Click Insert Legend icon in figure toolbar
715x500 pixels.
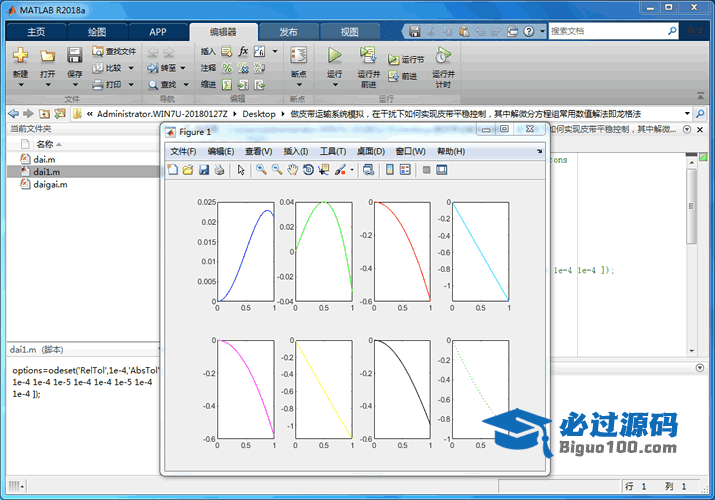[405, 170]
